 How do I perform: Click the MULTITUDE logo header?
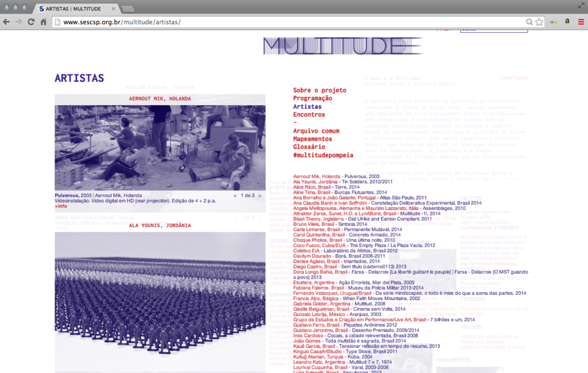(343, 46)
